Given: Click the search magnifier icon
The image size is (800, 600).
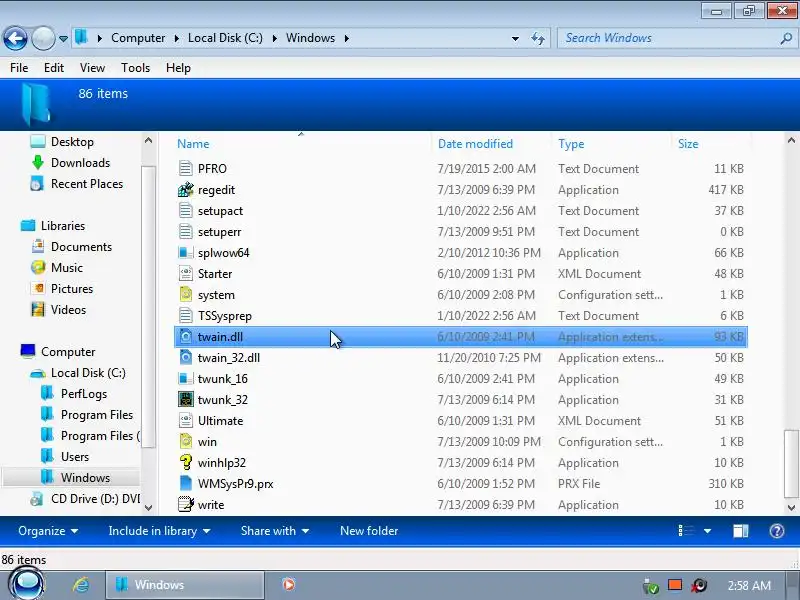Looking at the screenshot, I should (x=786, y=38).
